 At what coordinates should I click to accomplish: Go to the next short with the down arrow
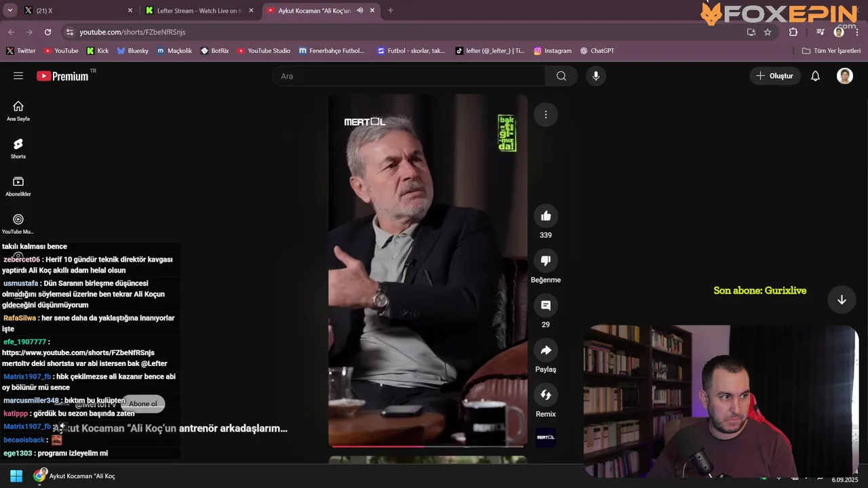tap(842, 300)
